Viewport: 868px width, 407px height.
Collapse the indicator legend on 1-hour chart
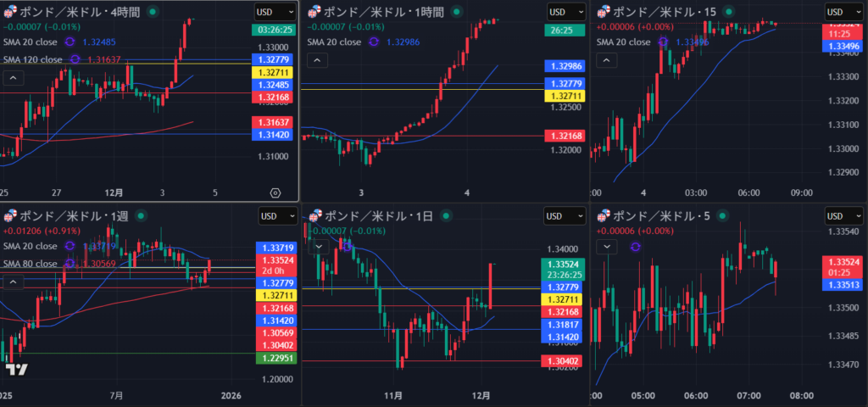tap(316, 59)
